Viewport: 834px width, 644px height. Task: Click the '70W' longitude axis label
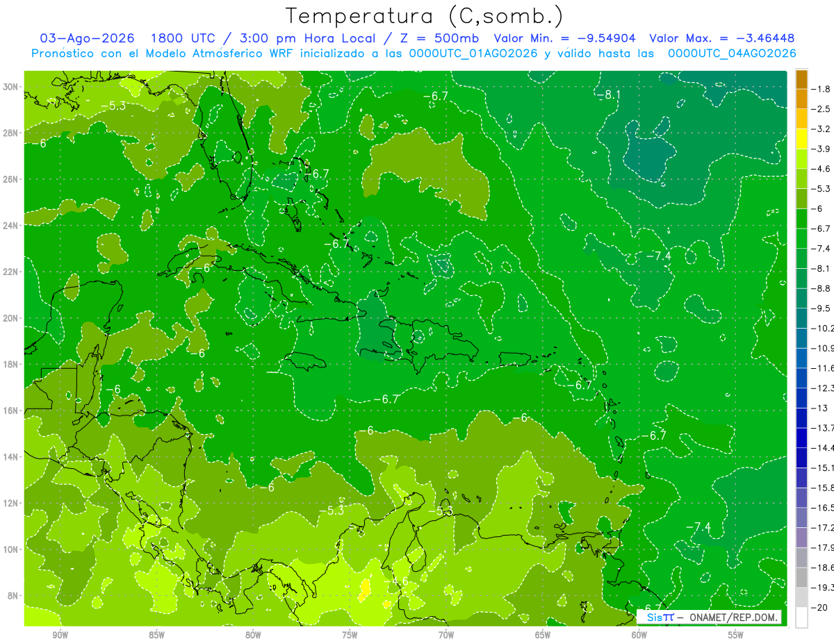point(446,634)
